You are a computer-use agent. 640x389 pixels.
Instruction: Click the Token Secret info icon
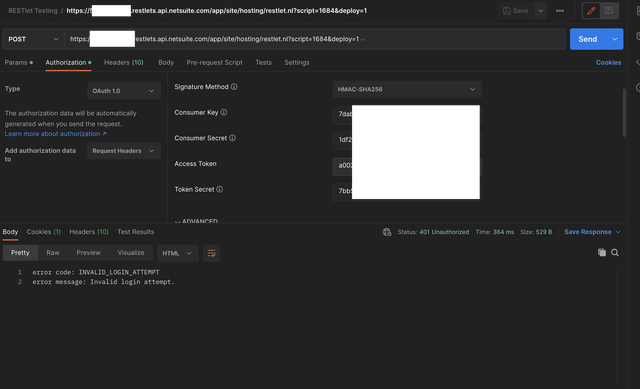tap(220, 189)
